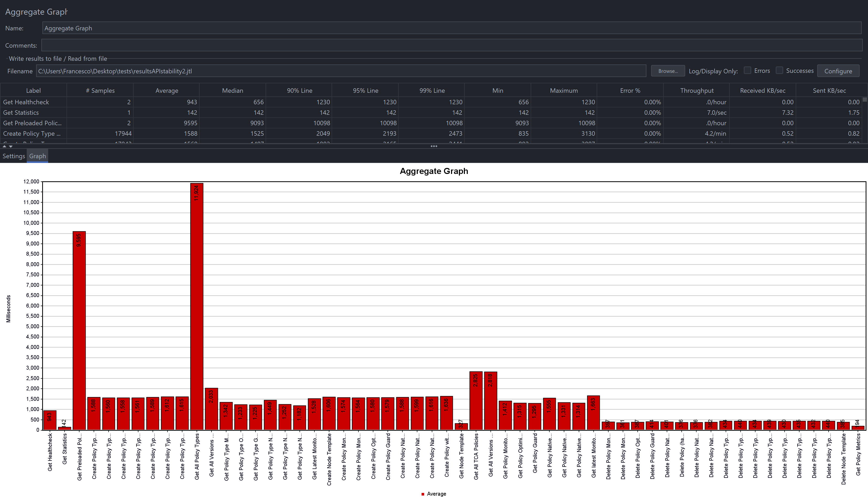Click the 7.32 Received KB/sec cell
Screen dimensions: 868x503
coord(763,112)
